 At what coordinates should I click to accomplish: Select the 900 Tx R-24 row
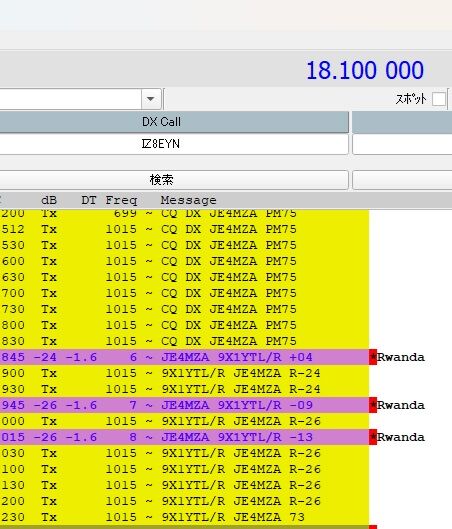[x=185, y=373]
